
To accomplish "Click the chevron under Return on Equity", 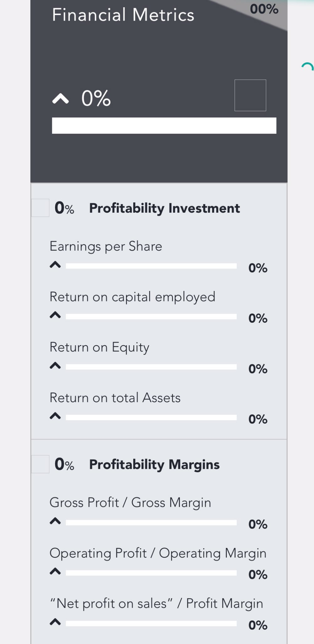I will pyautogui.click(x=55, y=366).
